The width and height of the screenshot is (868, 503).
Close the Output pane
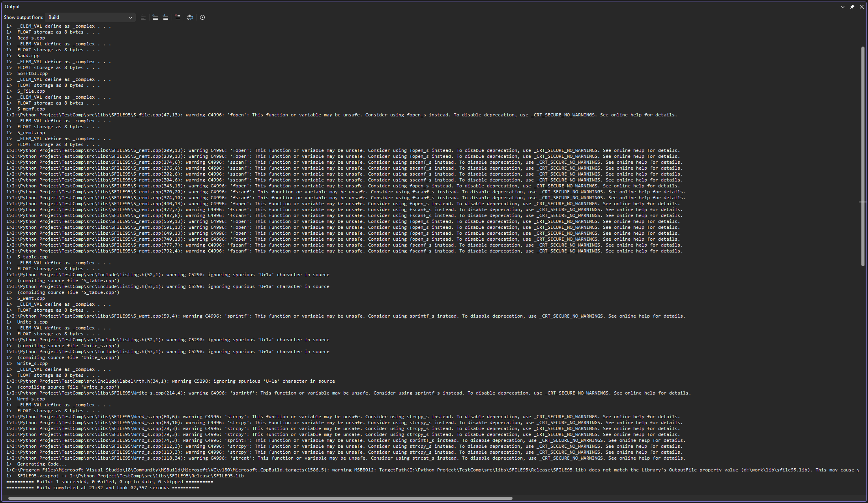click(862, 7)
